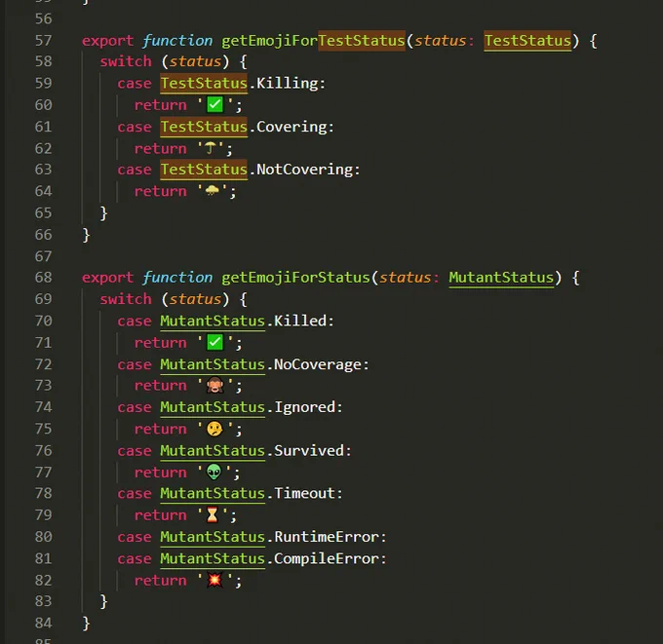Click the return keyword on line 64
This screenshot has height=644, width=663.
(x=160, y=191)
